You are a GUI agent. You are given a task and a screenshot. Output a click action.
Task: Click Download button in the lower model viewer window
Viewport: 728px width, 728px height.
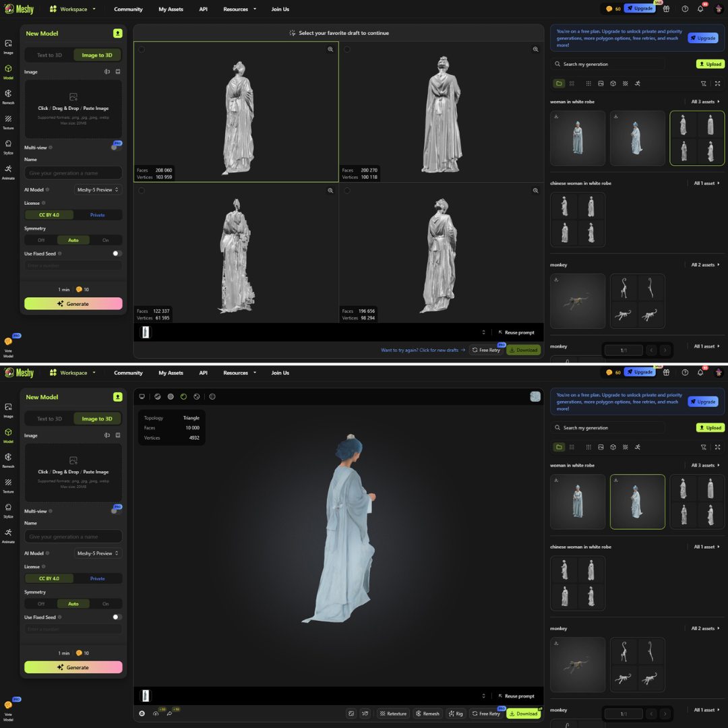tap(523, 714)
